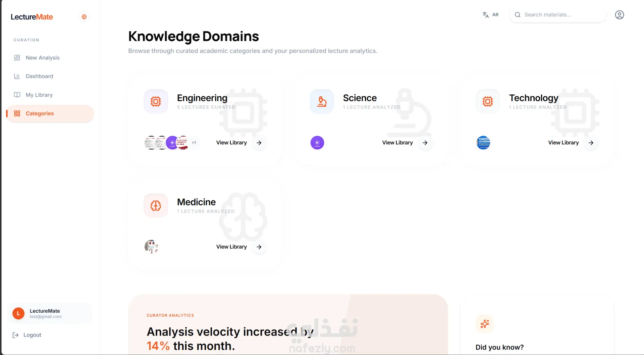Open the purple play thumbnail in Science

click(317, 143)
